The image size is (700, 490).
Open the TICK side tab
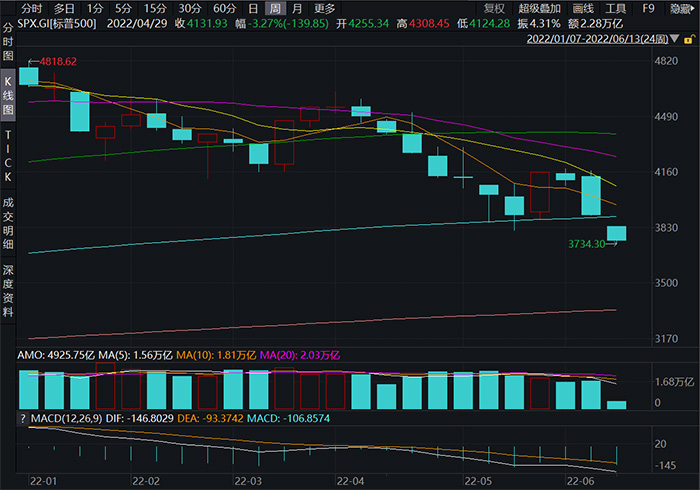(8, 155)
